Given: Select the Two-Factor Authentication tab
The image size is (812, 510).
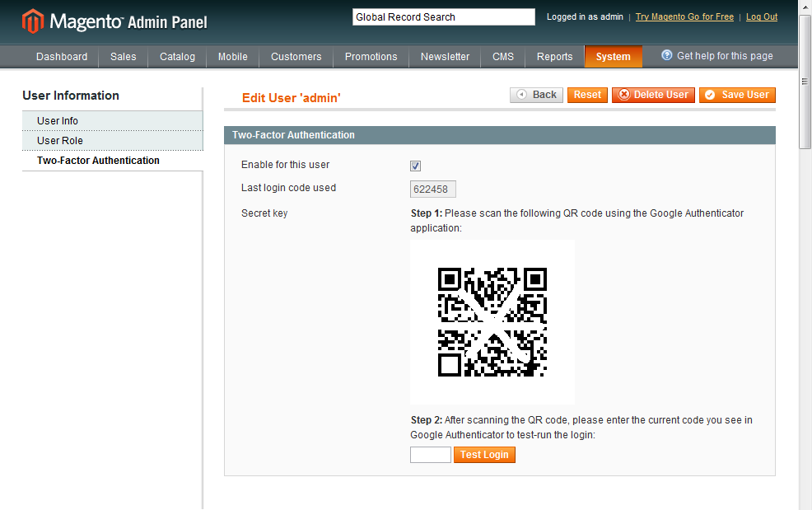Looking at the screenshot, I should (x=112, y=161).
